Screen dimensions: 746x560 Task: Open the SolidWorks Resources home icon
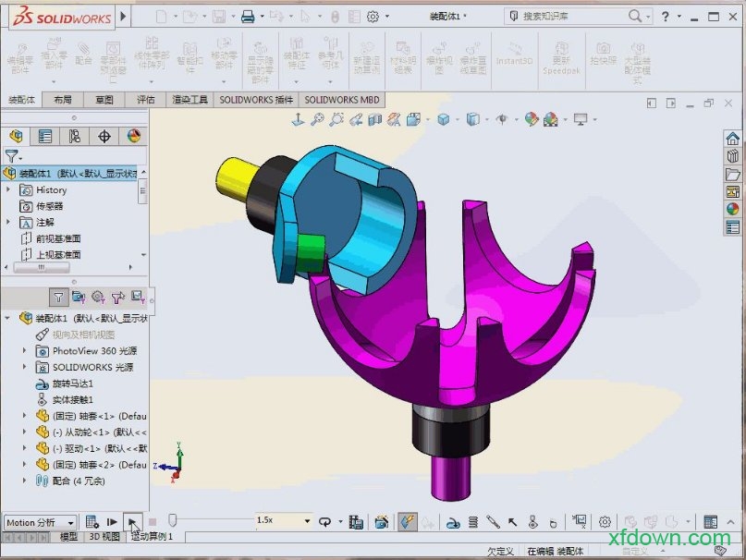tap(733, 139)
